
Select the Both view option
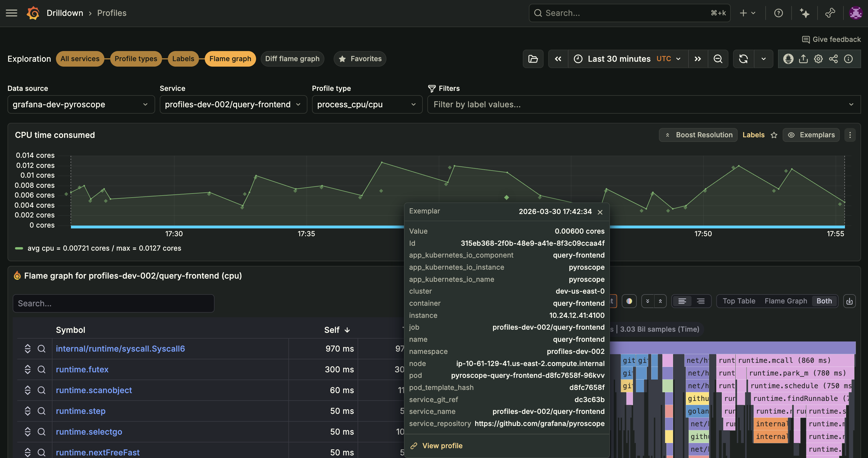(x=824, y=301)
